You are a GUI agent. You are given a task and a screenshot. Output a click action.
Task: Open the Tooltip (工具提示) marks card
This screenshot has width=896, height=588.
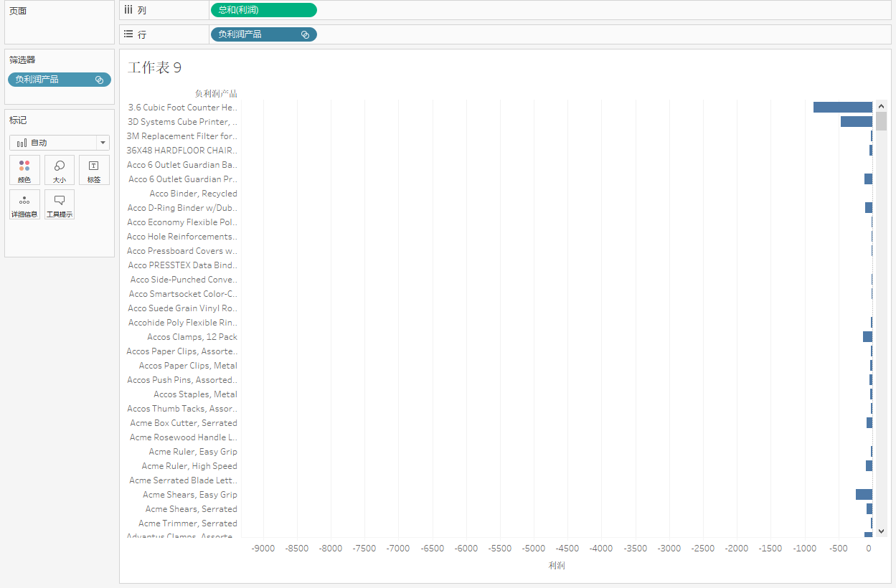tap(60, 204)
